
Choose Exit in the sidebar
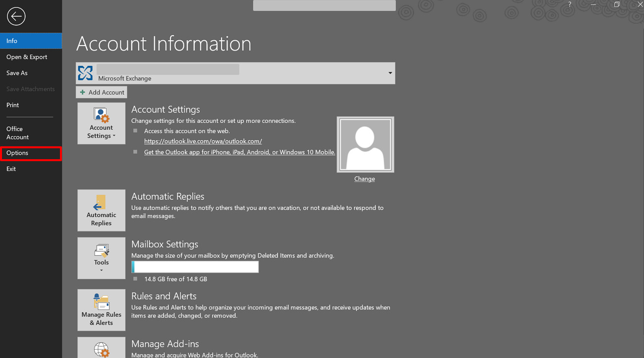[x=31, y=169]
